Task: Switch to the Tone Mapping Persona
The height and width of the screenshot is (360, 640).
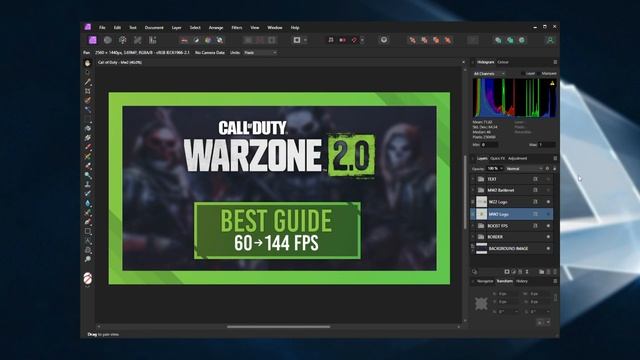Action: (138, 40)
